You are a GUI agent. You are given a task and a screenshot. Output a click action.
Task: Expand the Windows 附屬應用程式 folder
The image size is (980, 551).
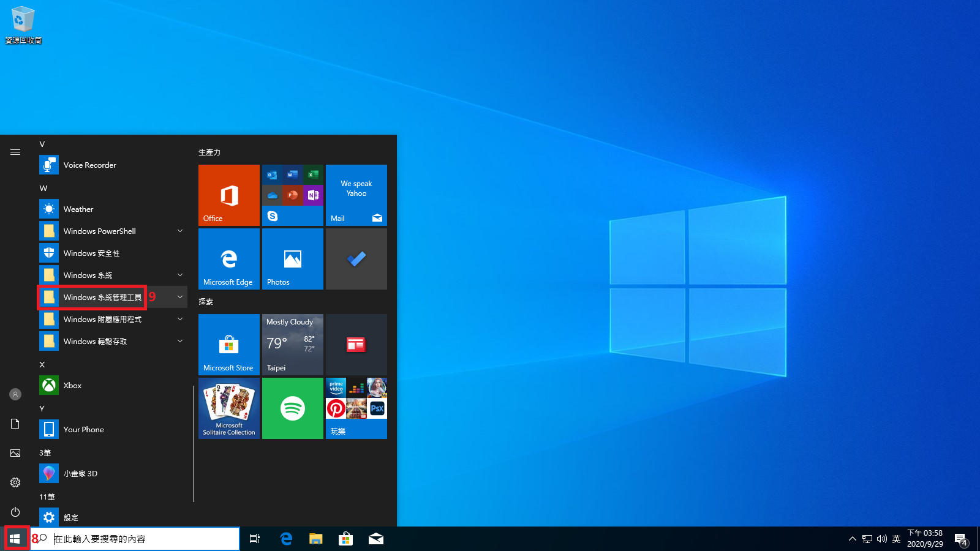102,319
